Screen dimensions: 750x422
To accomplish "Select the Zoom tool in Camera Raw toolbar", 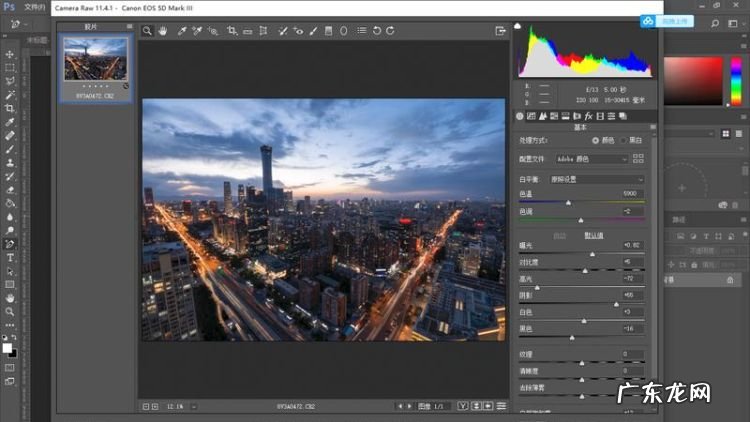I will point(147,31).
